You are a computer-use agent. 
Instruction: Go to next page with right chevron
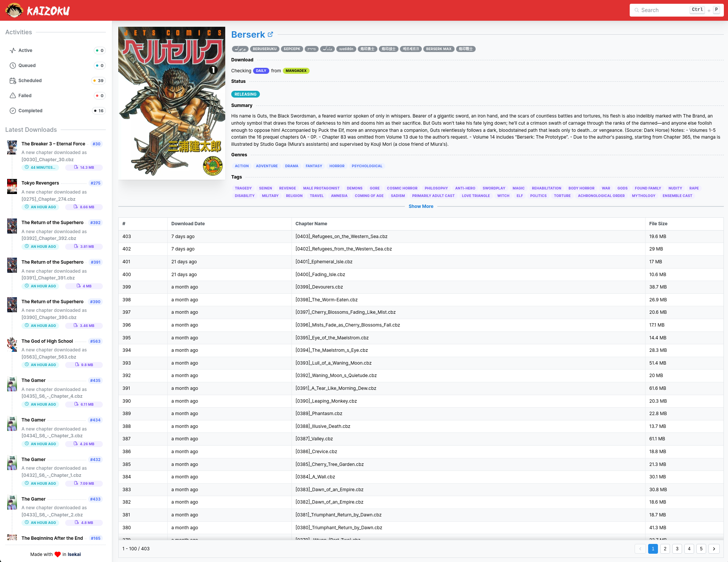tap(714, 549)
